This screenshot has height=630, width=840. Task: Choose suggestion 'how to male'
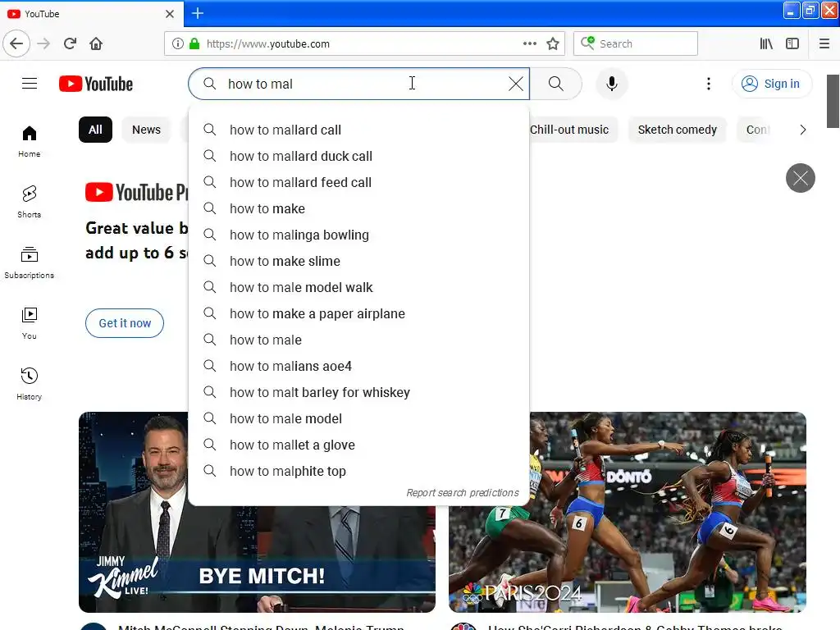[359, 340]
